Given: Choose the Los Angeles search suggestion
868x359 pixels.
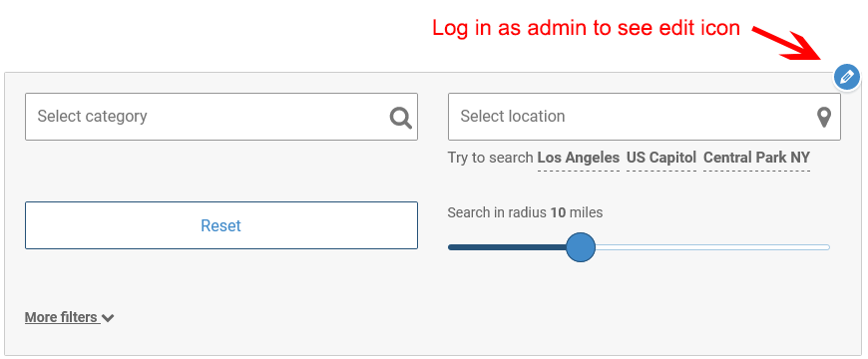Looking at the screenshot, I should [x=579, y=158].
